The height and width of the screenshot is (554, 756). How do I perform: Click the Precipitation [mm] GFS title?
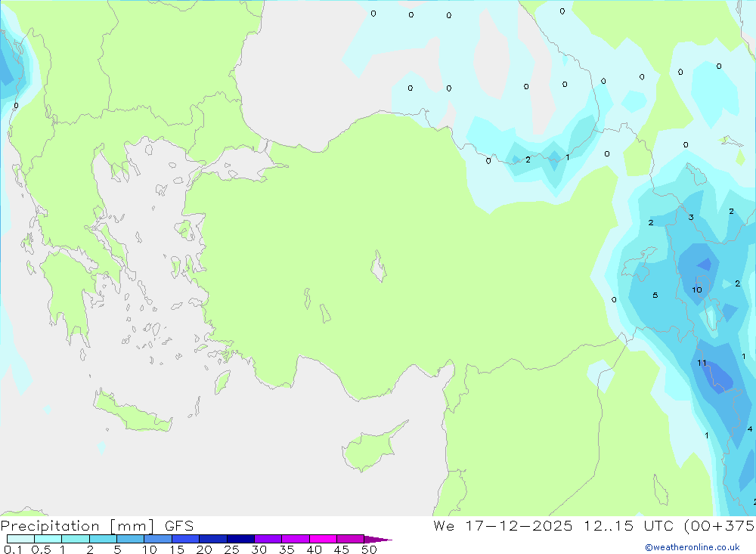pyautogui.click(x=97, y=526)
